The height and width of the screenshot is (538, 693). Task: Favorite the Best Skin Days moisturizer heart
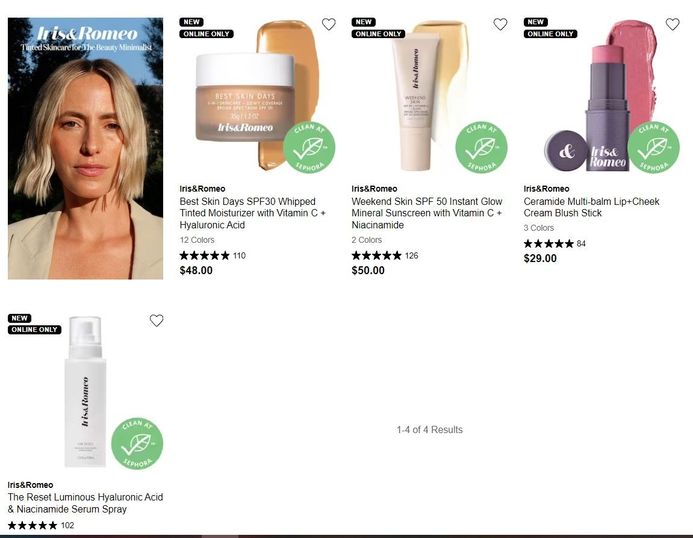(x=328, y=24)
